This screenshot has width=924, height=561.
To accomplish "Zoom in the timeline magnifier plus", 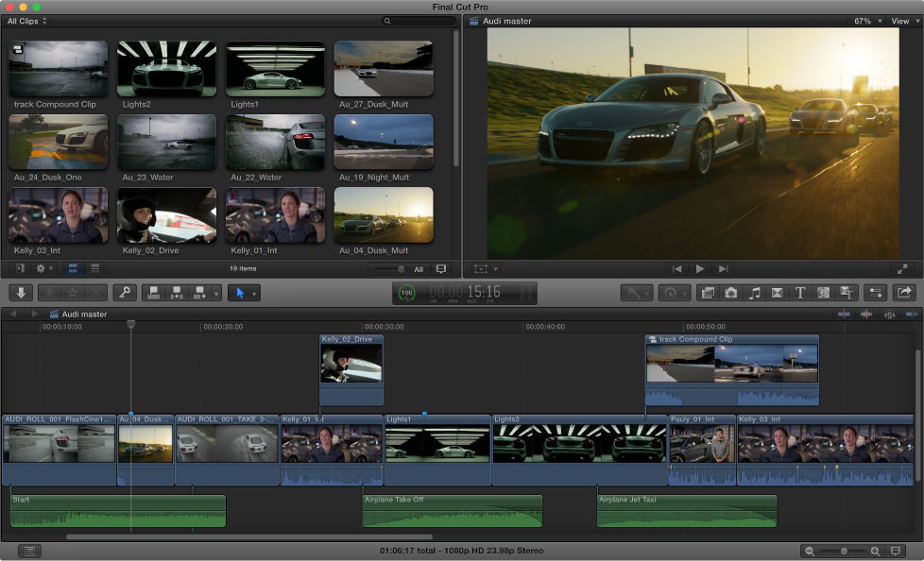I will (x=875, y=551).
